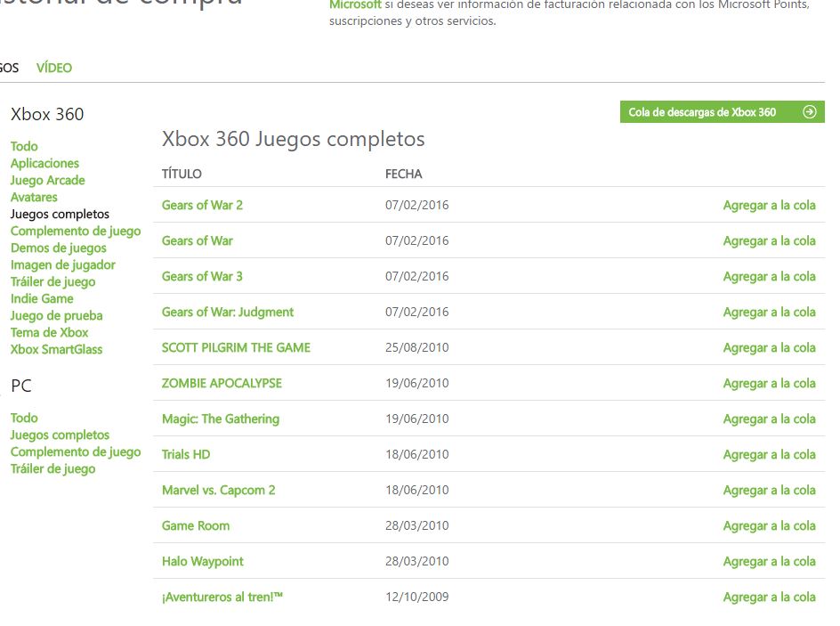
Task: Add Halo Waypoint to queue
Action: 770,562
